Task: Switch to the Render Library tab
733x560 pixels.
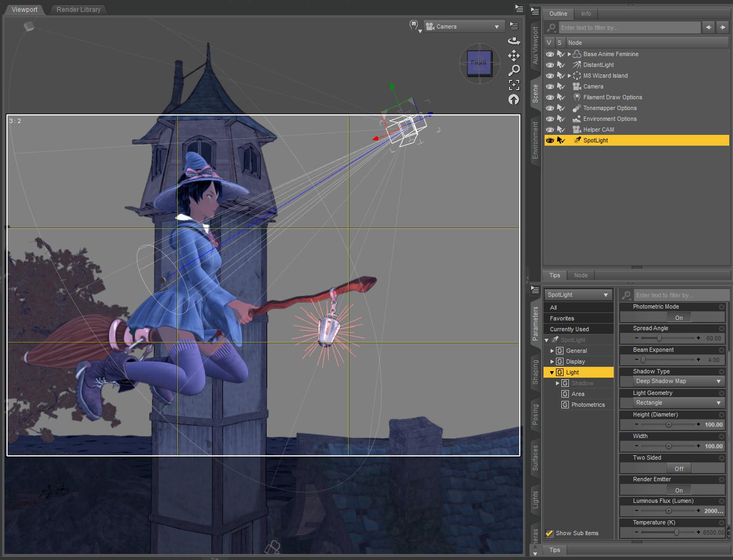Action: [78, 9]
